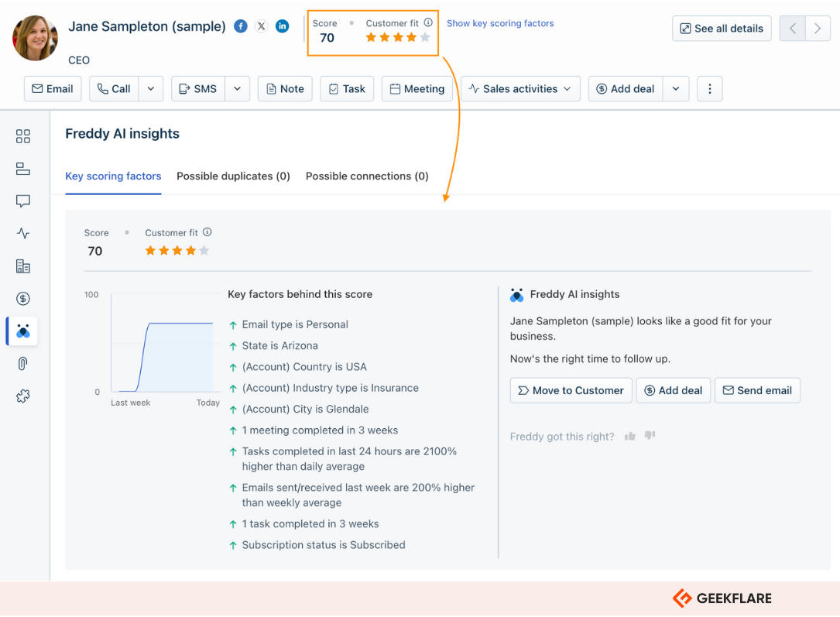Image resolution: width=840 pixels, height=617 pixels.
Task: Open the integrations puzzle icon in sidebar
Action: (x=23, y=396)
